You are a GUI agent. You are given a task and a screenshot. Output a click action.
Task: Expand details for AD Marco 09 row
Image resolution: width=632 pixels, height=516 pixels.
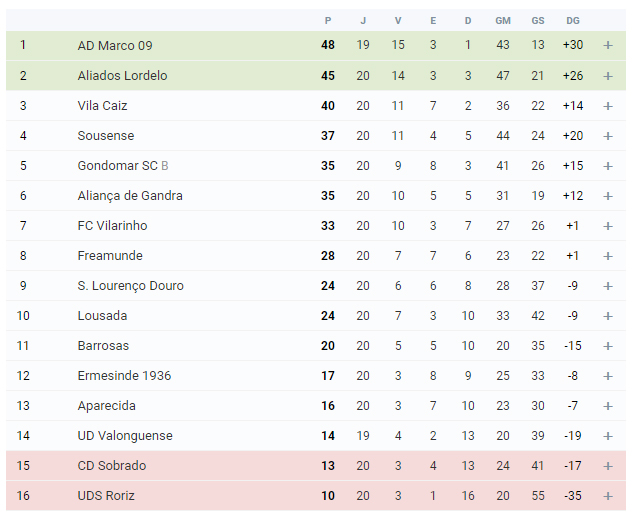608,45
